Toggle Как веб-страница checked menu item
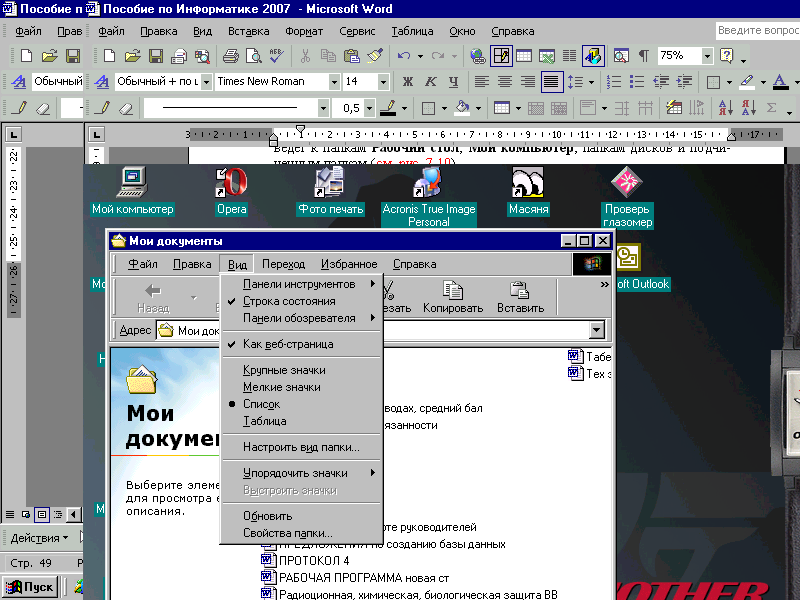 pos(301,344)
